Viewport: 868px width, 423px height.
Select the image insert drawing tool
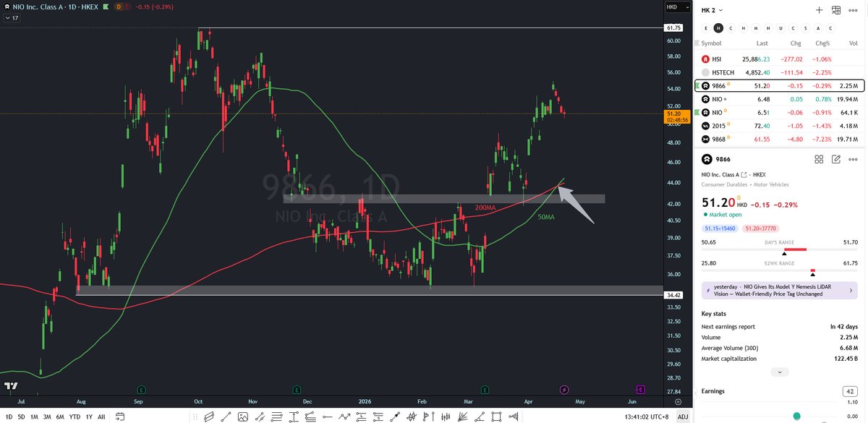click(x=242, y=416)
